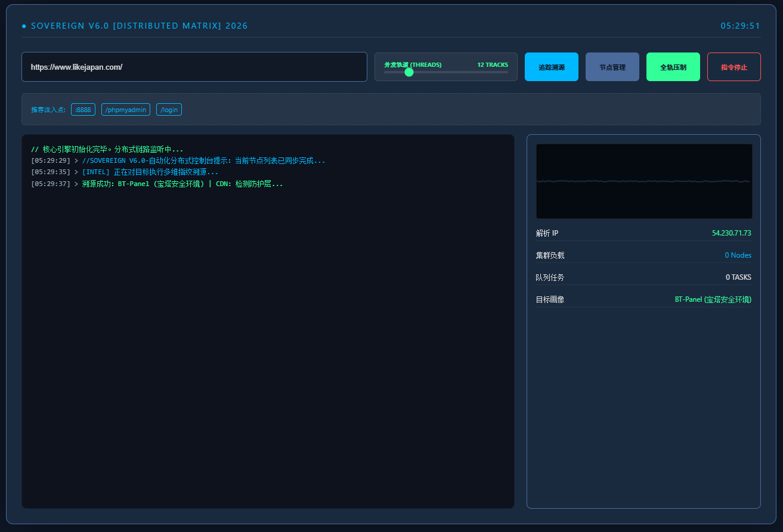Click the 12 TRACKS thread count label
This screenshot has height=532, width=783.
492,64
